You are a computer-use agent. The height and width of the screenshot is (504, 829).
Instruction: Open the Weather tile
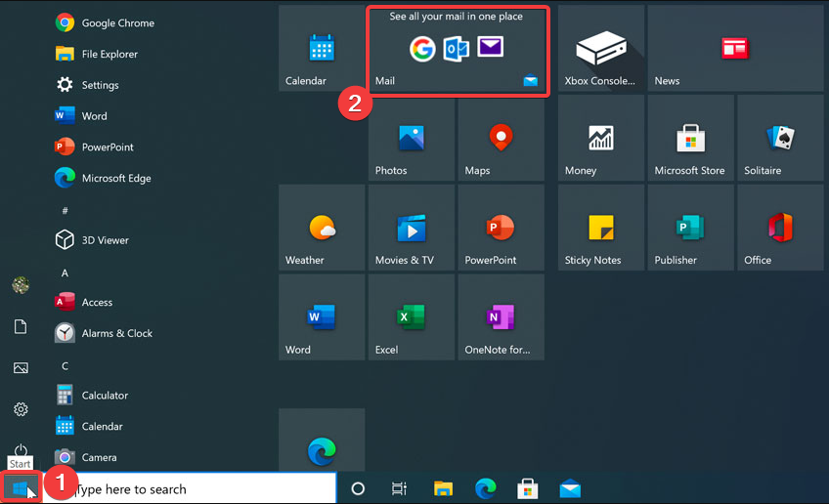pyautogui.click(x=322, y=228)
